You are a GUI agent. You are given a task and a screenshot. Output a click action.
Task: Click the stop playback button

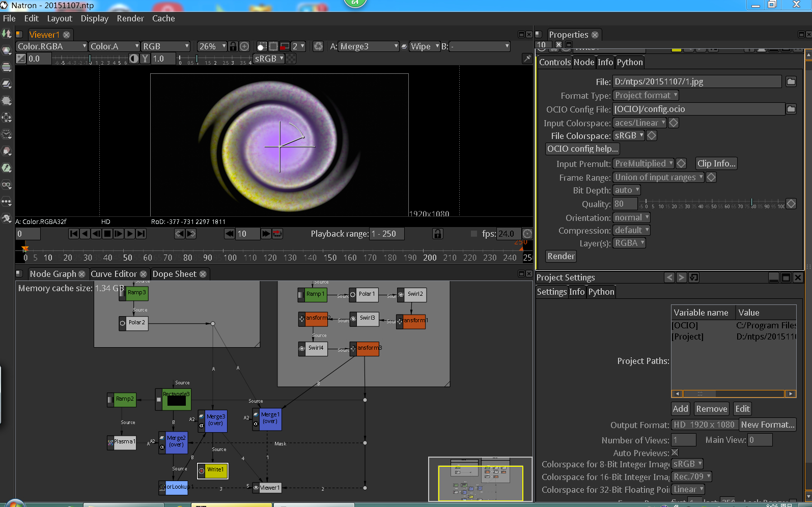click(107, 234)
